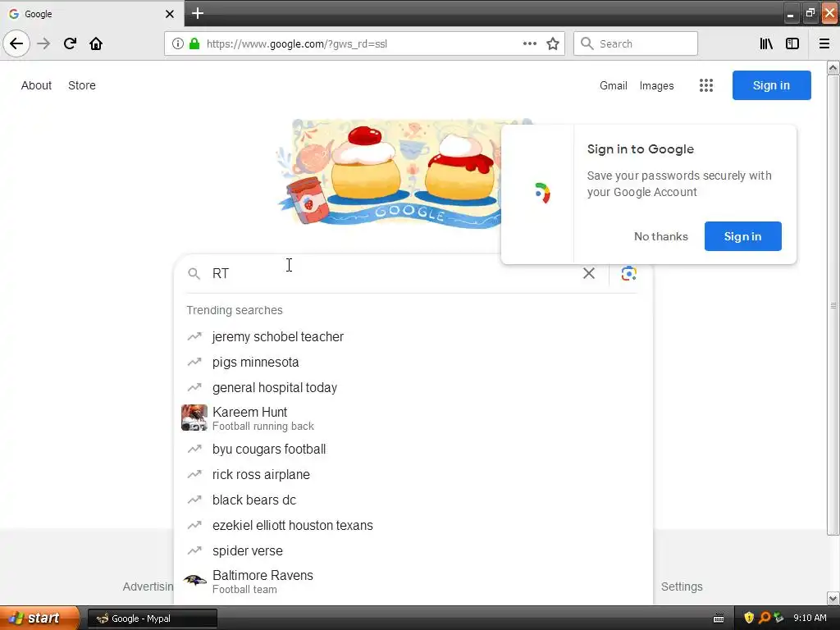Screen dimensions: 840x630
Task: Click the Baltimore Ravens logo
Action: (194, 581)
